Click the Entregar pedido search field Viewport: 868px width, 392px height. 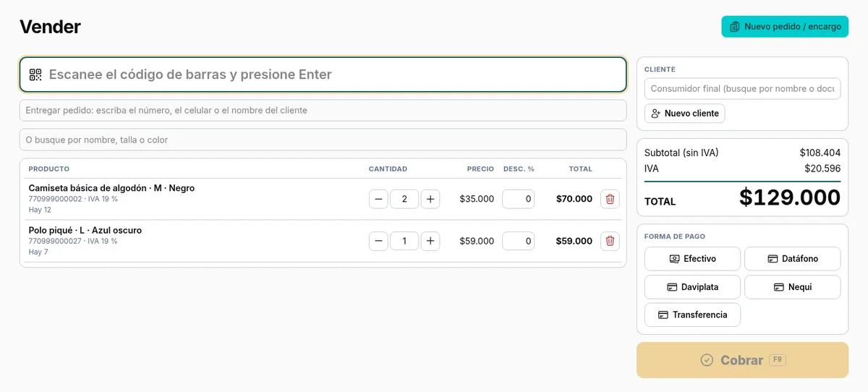coord(323,111)
